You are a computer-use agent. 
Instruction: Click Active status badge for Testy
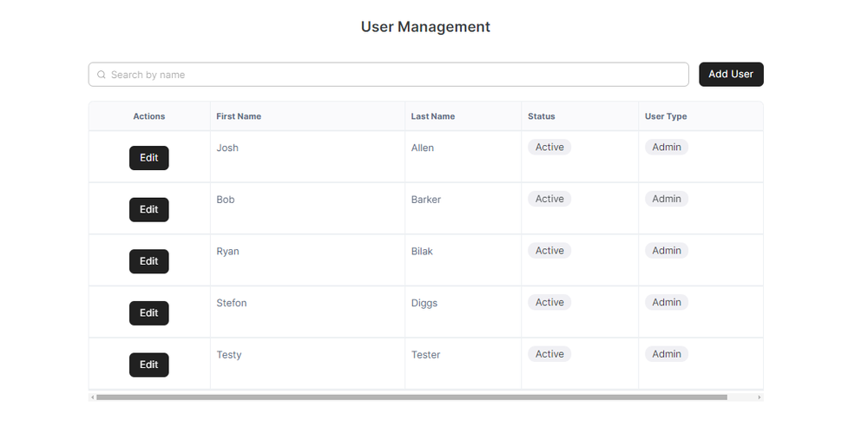(x=549, y=354)
